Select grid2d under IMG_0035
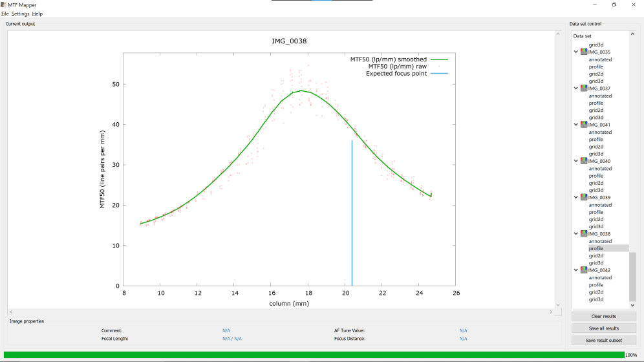This screenshot has width=644, height=362. 596,74
